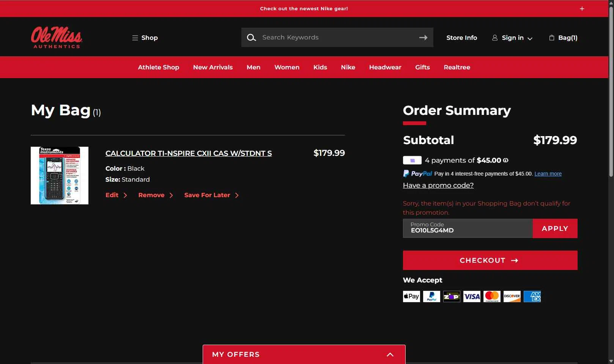Click the Mastercard icon

492,297
